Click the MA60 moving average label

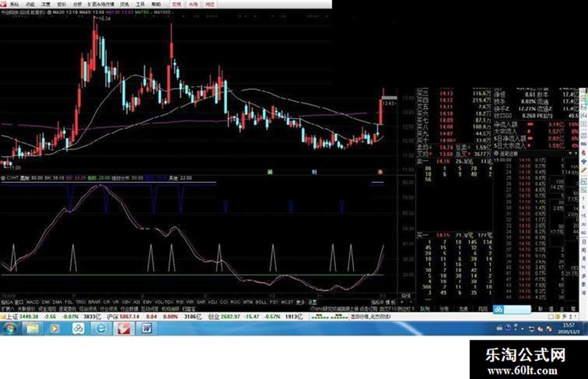pyautogui.click(x=91, y=12)
